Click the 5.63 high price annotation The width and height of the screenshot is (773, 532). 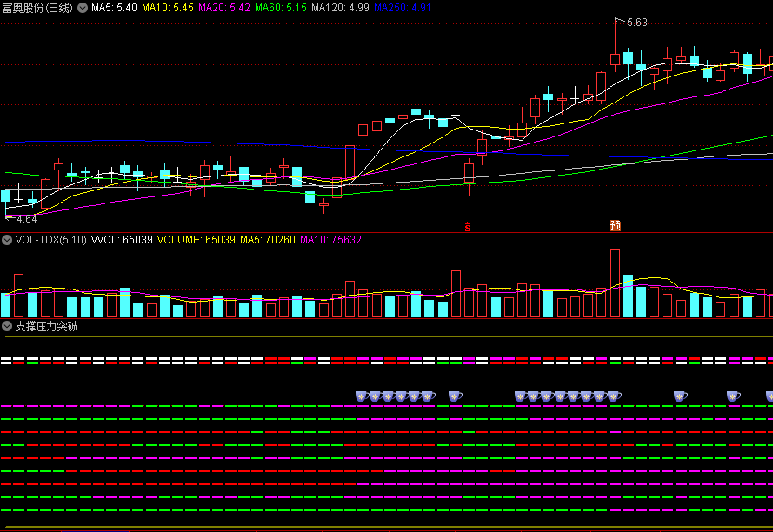(x=637, y=23)
